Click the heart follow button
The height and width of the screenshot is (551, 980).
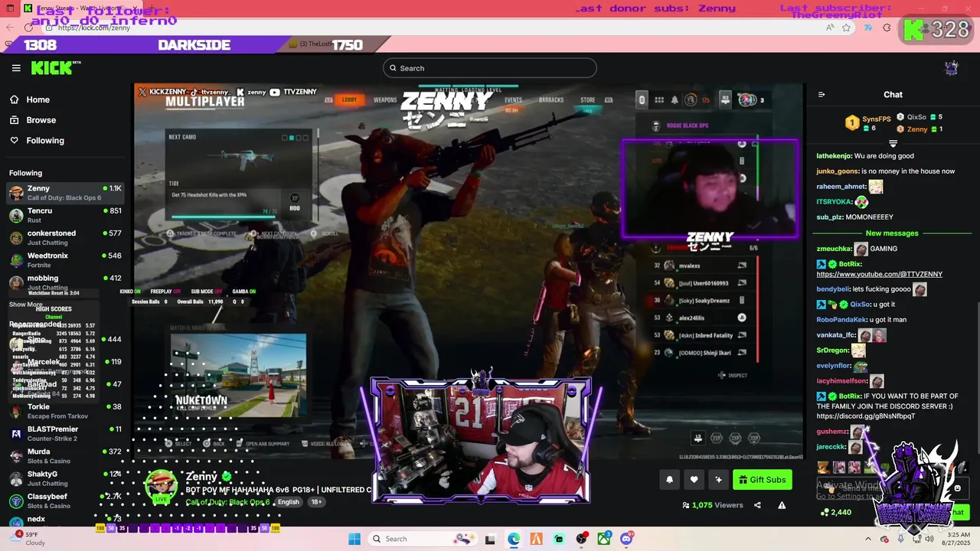[694, 480]
